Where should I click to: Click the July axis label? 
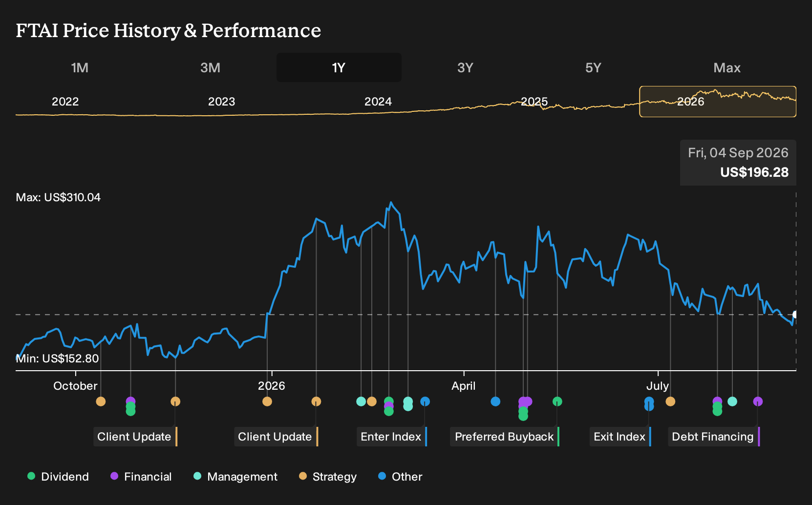[657, 386]
